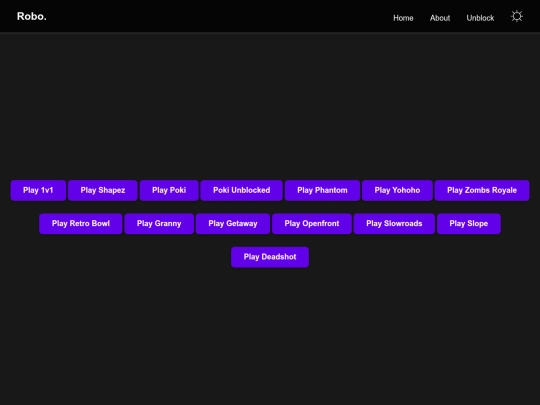Click the Robo. site logo
This screenshot has width=540, height=405.
(32, 16)
